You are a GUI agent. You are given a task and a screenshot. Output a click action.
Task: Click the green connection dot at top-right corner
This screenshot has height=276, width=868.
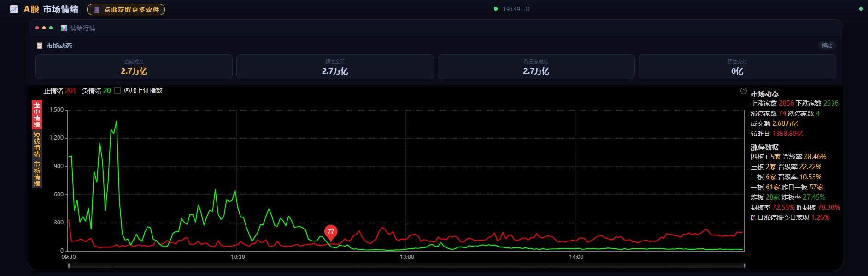(x=861, y=9)
